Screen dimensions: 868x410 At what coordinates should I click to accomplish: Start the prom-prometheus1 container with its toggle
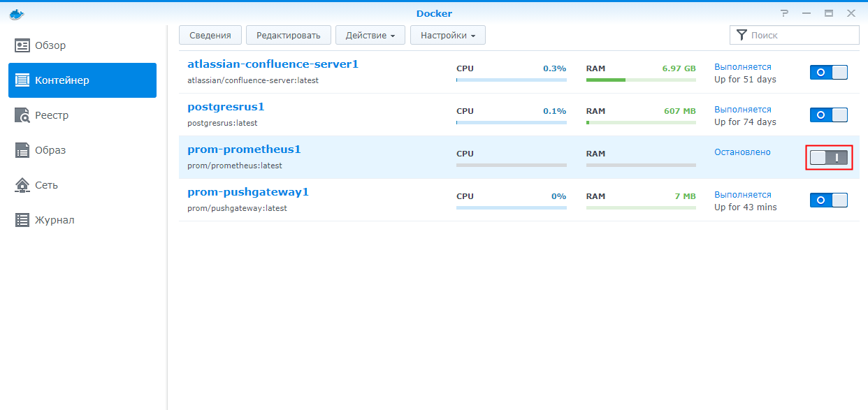point(828,158)
